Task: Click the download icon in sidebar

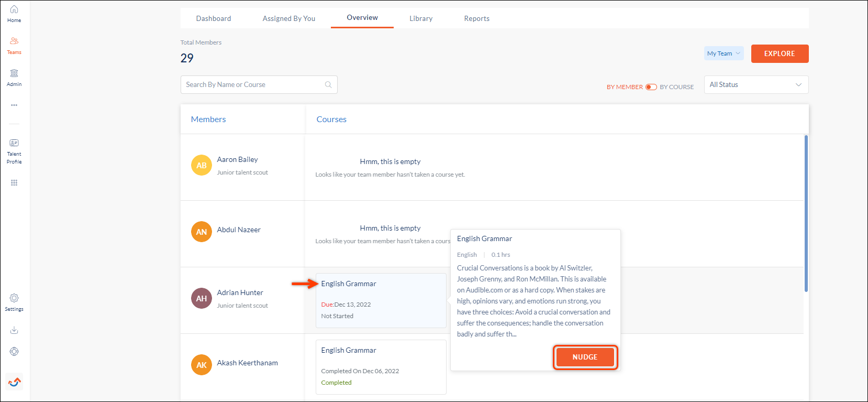Action: coord(14,330)
